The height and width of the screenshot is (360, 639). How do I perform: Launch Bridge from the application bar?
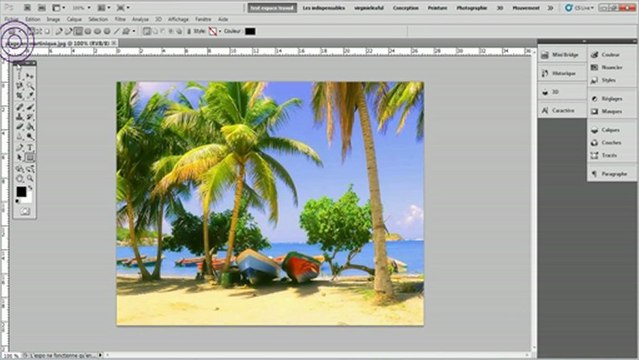click(27, 7)
